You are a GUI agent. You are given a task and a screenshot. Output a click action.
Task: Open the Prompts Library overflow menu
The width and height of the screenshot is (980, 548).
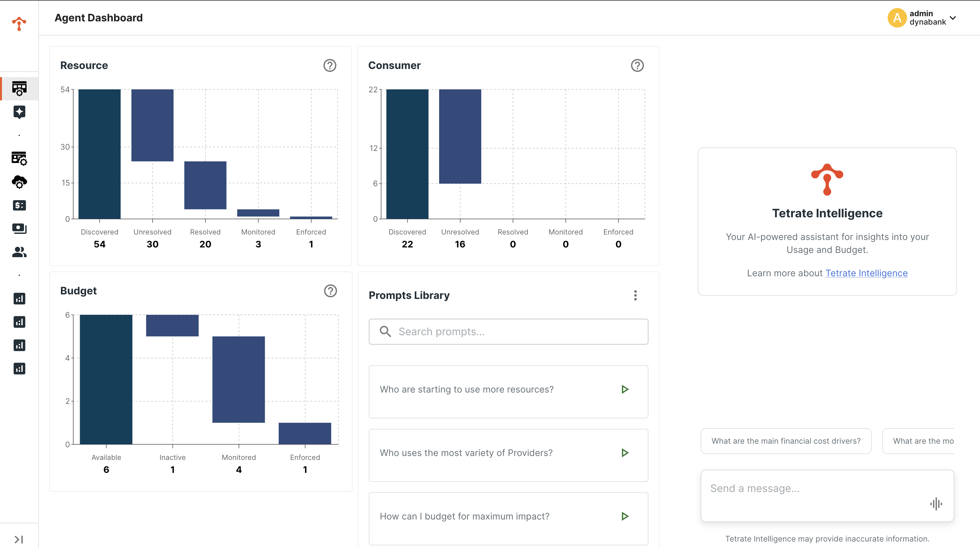tap(635, 295)
